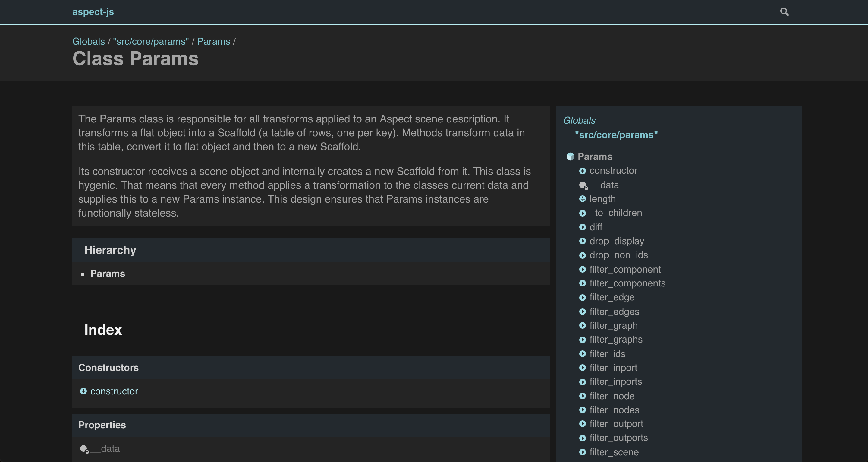Open the aspect-js home title link
Viewport: 868px width, 462px height.
93,12
